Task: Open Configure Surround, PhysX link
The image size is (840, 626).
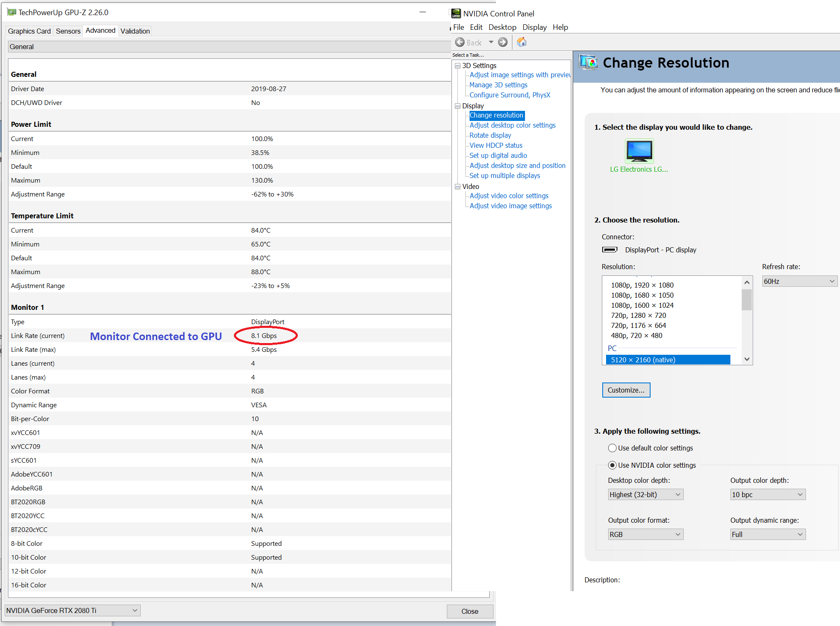Action: click(510, 95)
